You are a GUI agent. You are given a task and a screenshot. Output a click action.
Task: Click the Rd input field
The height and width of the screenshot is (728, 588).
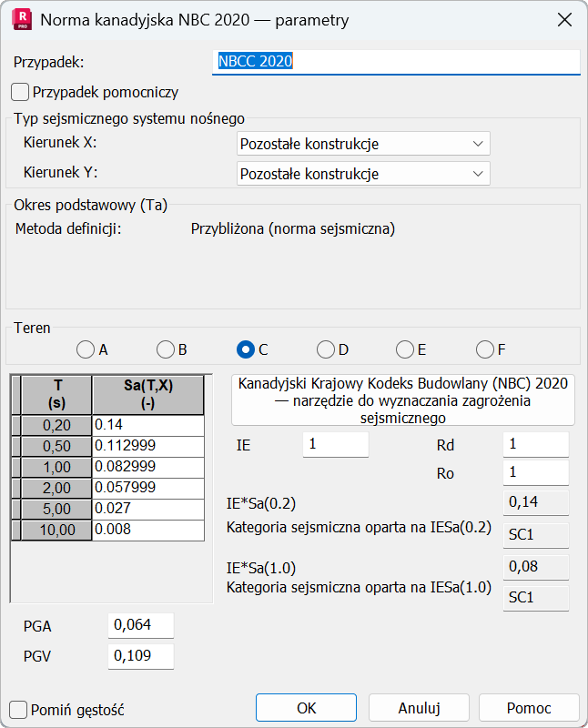[x=536, y=444]
